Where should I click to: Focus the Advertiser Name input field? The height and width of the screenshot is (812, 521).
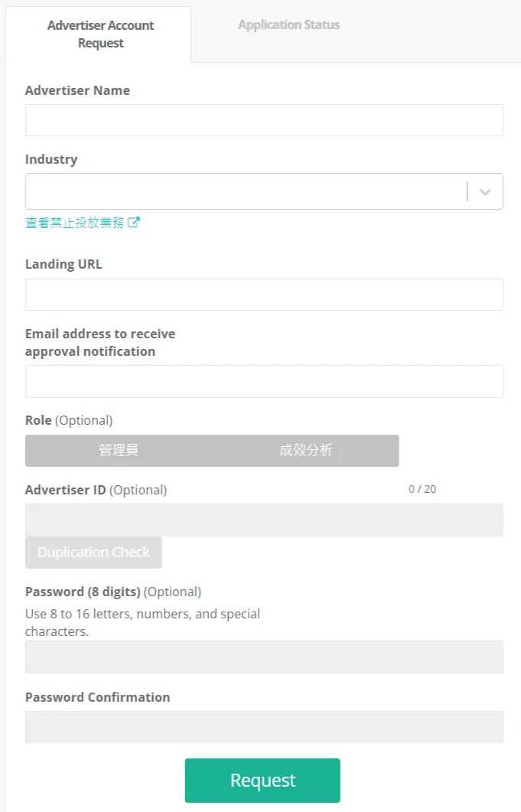[x=264, y=120]
